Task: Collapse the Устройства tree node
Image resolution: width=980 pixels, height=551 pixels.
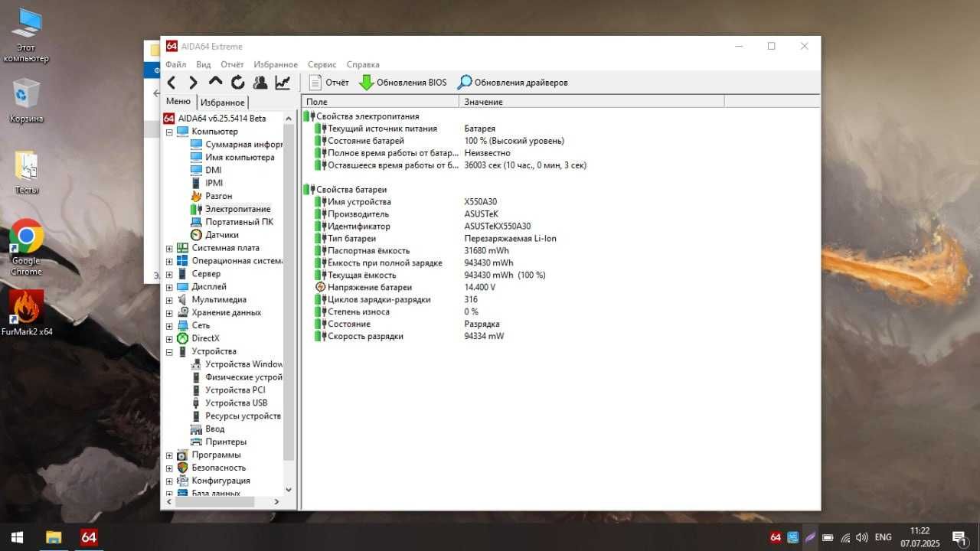Action: 169,351
